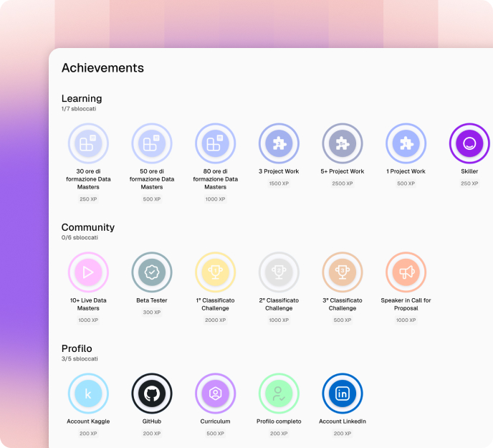Click the purple Skiller badge
493x448 pixels.
[469, 143]
